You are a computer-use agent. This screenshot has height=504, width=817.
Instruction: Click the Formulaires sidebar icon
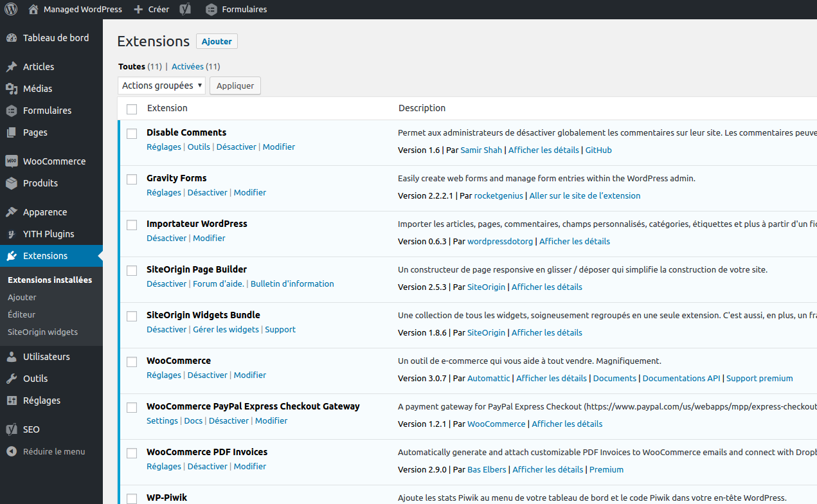coord(12,111)
